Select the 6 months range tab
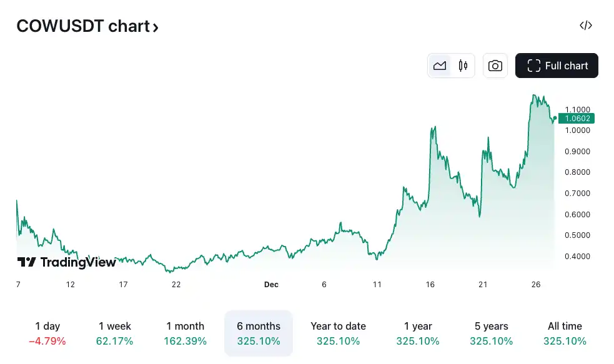 coord(259,333)
